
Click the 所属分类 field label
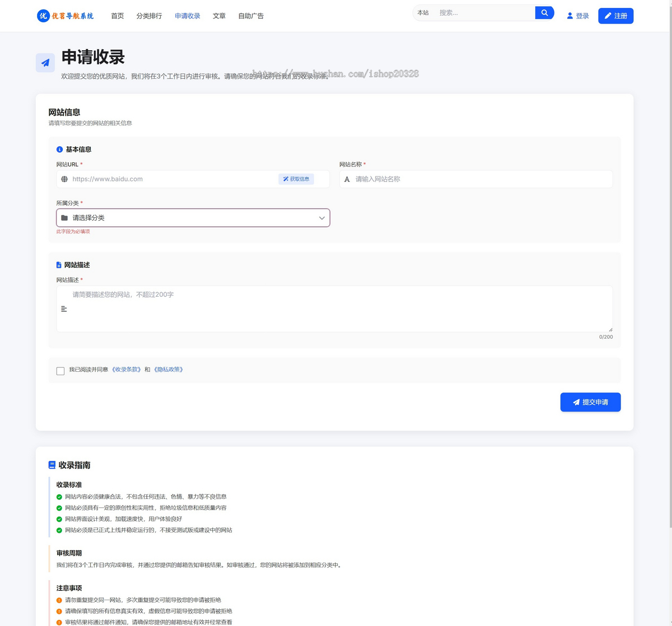pyautogui.click(x=67, y=203)
